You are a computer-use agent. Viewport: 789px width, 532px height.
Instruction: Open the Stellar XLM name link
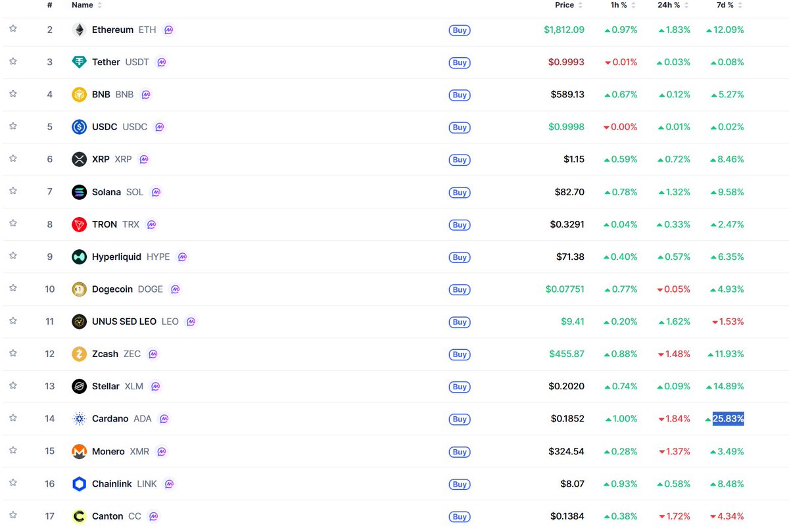coord(118,386)
